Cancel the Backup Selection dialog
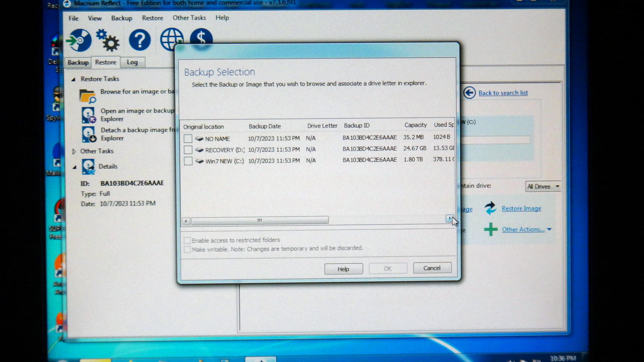 432,268
